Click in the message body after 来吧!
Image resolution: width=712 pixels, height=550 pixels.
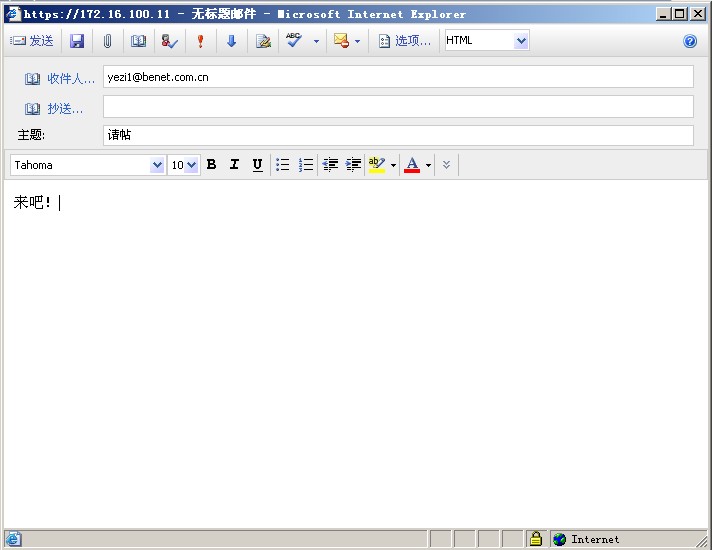[59, 203]
